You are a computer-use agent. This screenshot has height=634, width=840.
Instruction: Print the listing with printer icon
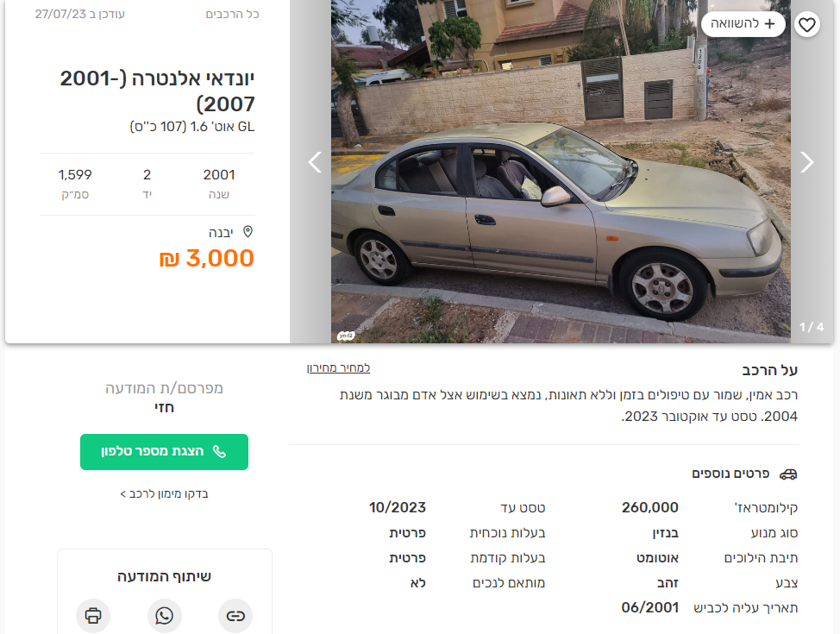(93, 616)
